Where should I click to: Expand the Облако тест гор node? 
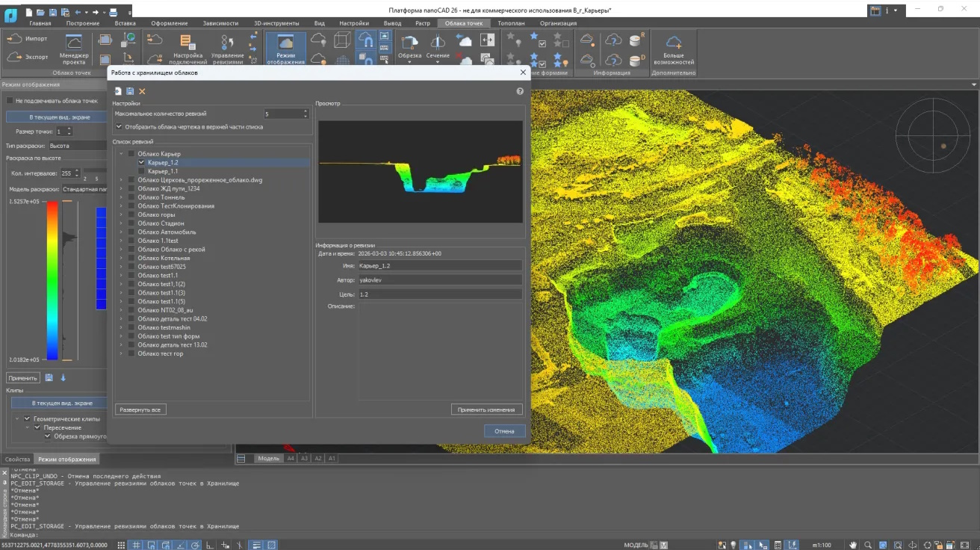[x=121, y=353]
